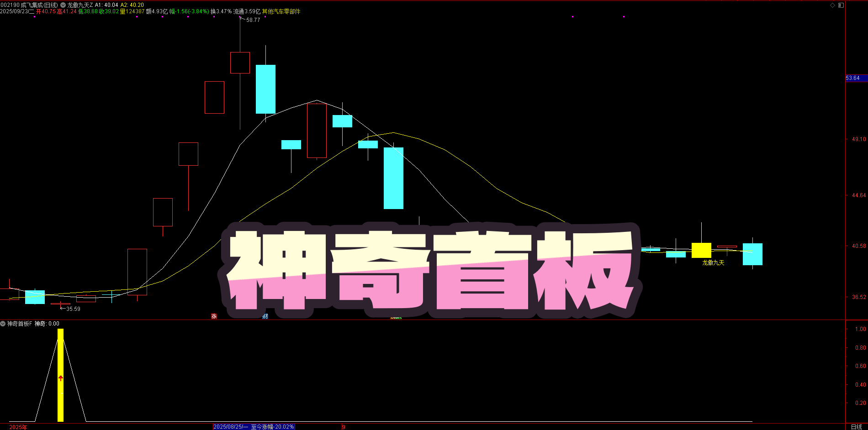Click the red up arrow signal
Screen dimensions: 868x430
pos(60,378)
